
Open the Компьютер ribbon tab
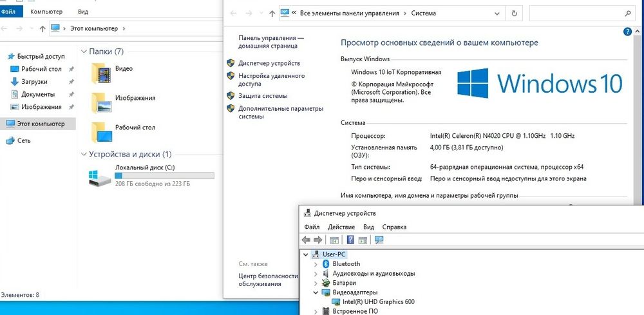pos(46,12)
